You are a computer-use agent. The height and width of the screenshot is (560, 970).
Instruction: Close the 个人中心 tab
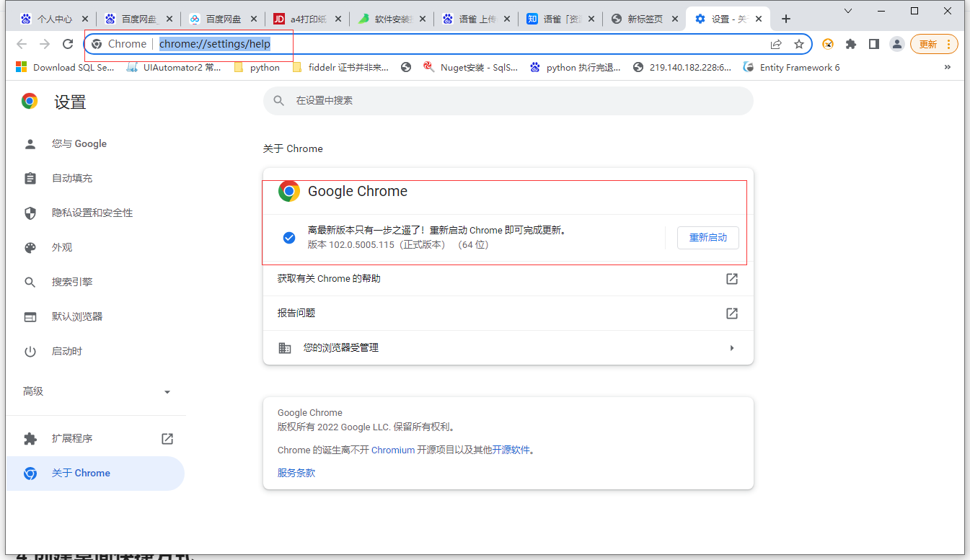[85, 19]
